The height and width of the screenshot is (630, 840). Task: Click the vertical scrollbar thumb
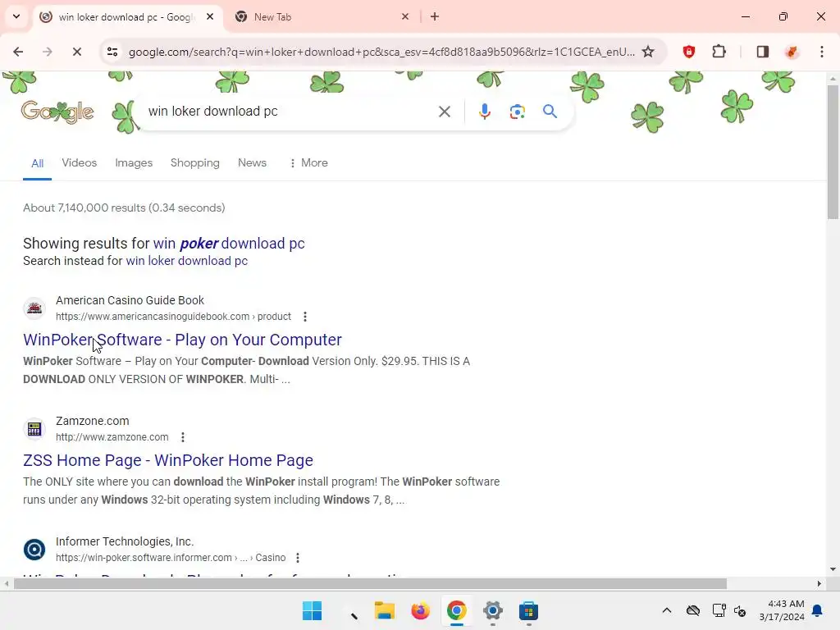pos(833,151)
